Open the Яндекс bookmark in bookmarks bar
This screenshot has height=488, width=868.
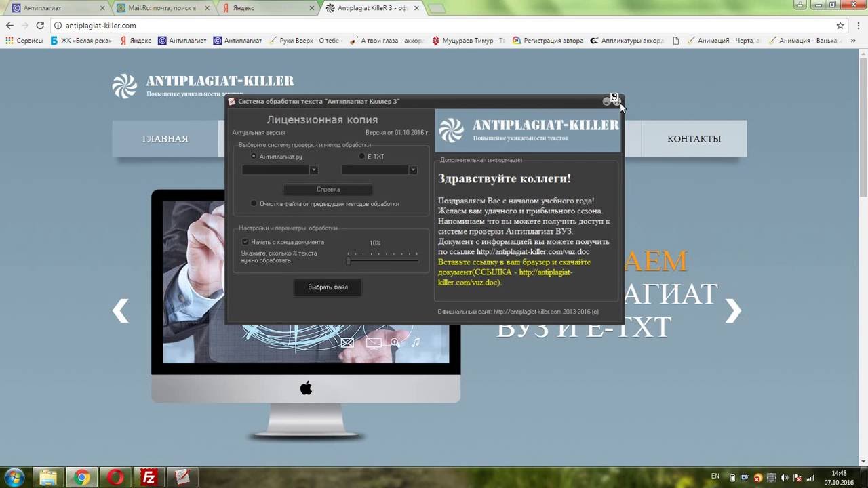[x=136, y=41]
